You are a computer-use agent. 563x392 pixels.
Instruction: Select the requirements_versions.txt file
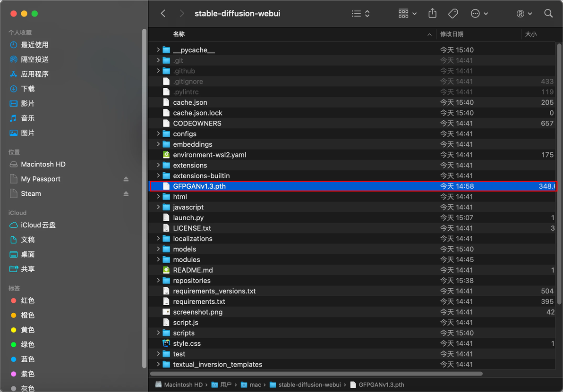click(x=353, y=291)
